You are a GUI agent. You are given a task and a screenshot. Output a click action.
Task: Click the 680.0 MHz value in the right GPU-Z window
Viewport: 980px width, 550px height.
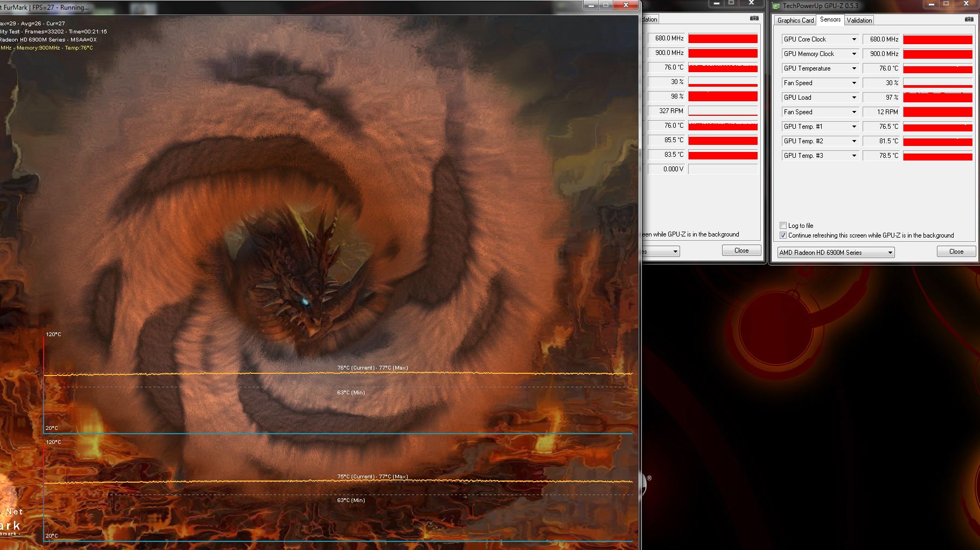881,39
